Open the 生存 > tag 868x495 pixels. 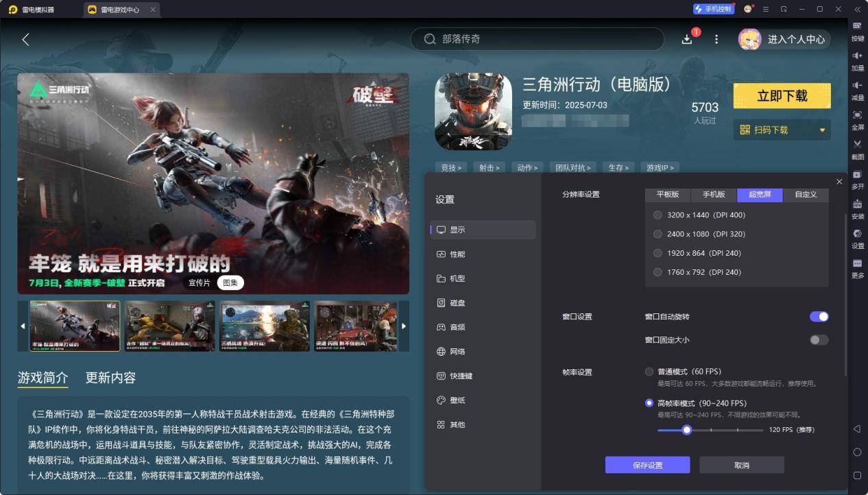[x=618, y=167]
